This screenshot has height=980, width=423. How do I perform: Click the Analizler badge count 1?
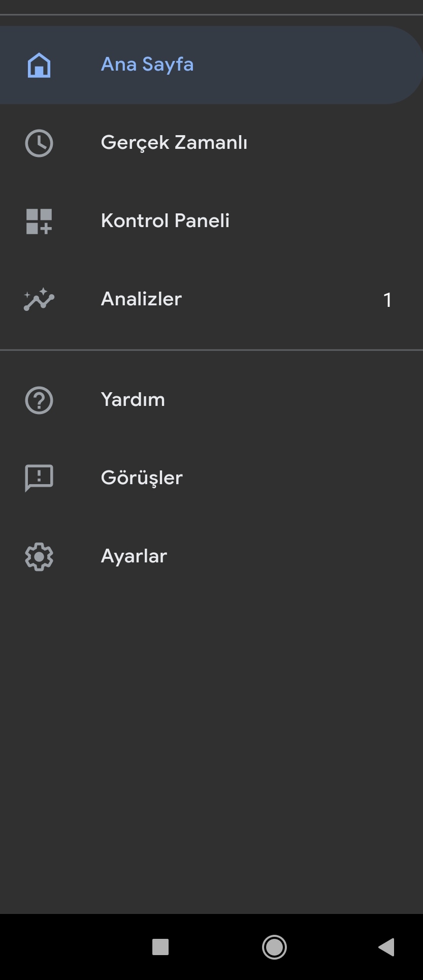tap(387, 300)
